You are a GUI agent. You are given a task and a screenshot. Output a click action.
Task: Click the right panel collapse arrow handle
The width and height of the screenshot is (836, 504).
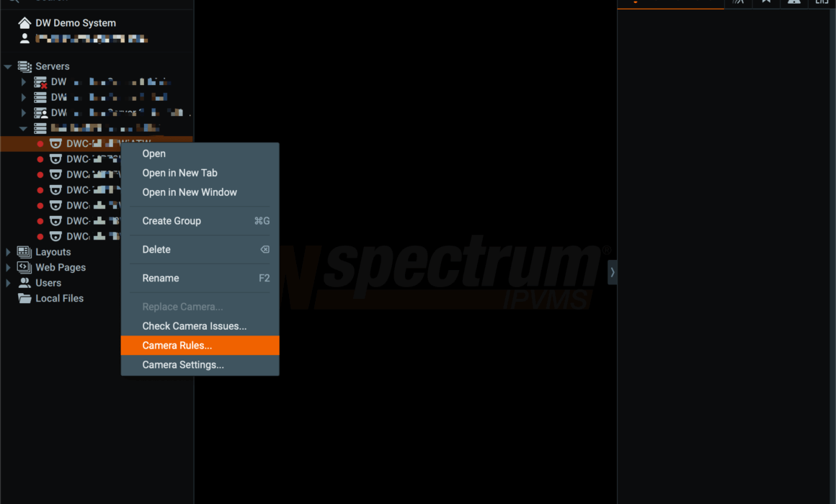(613, 272)
